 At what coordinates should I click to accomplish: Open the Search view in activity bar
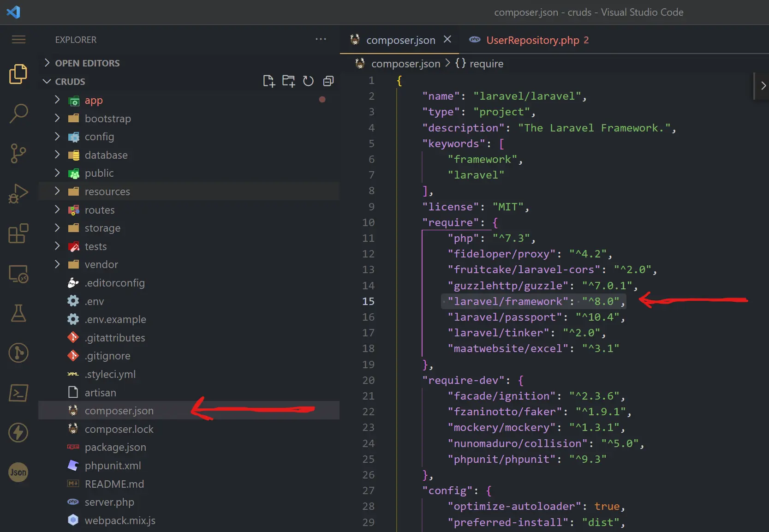point(18,114)
